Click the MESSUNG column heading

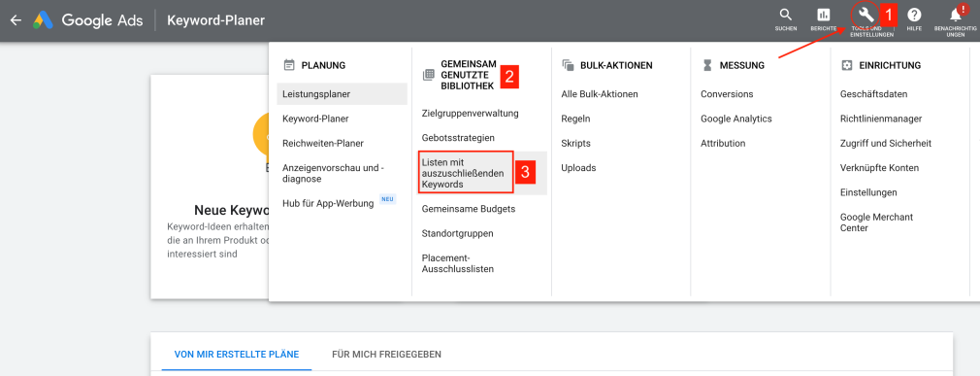(x=742, y=65)
